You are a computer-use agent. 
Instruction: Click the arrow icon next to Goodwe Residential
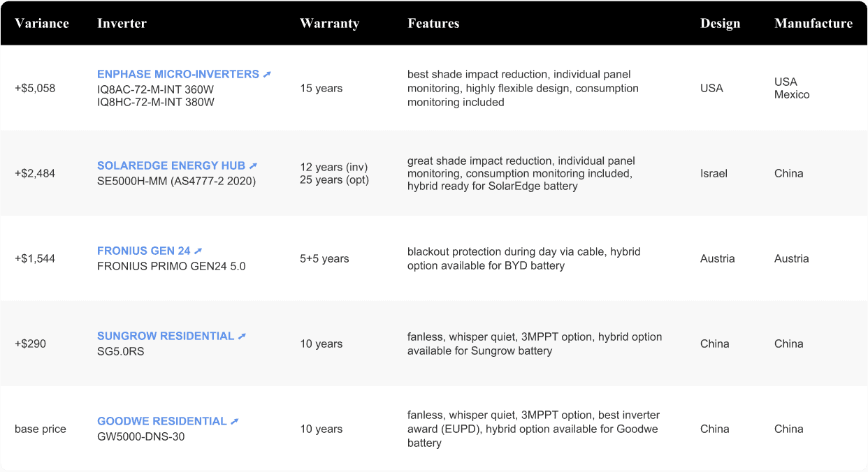click(x=235, y=421)
